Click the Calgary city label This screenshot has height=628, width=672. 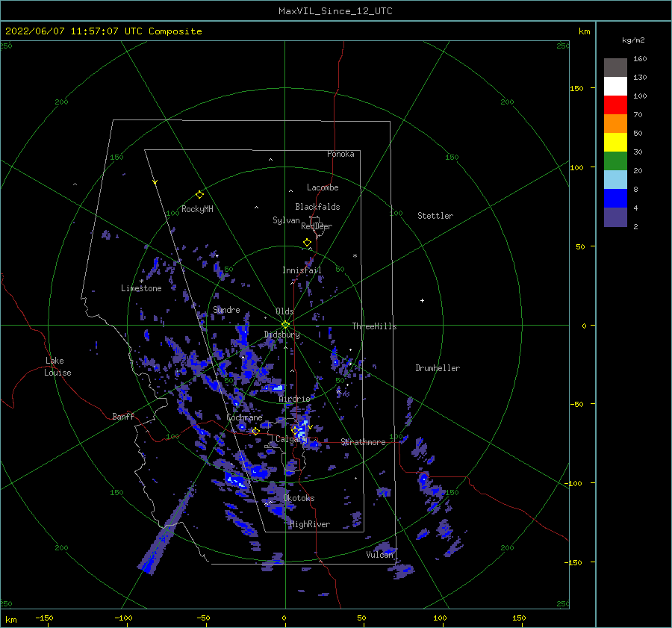(290, 439)
